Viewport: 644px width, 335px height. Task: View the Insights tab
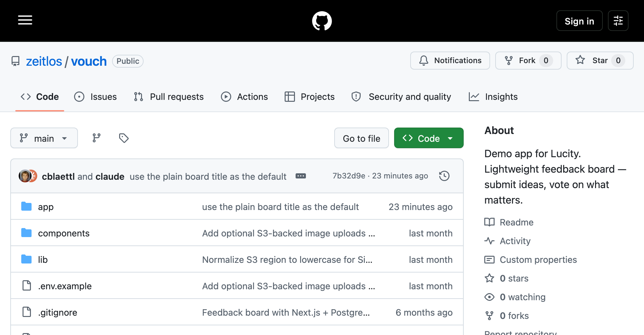coord(493,97)
